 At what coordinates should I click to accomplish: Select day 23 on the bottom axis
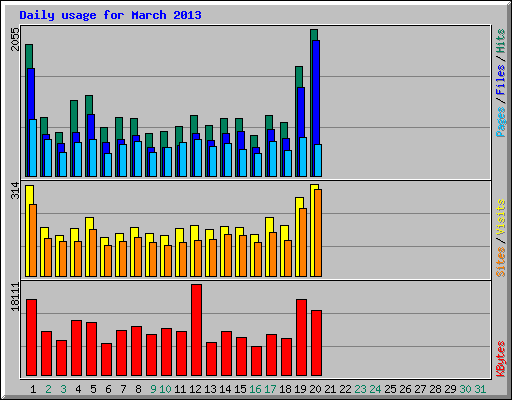(x=360, y=389)
